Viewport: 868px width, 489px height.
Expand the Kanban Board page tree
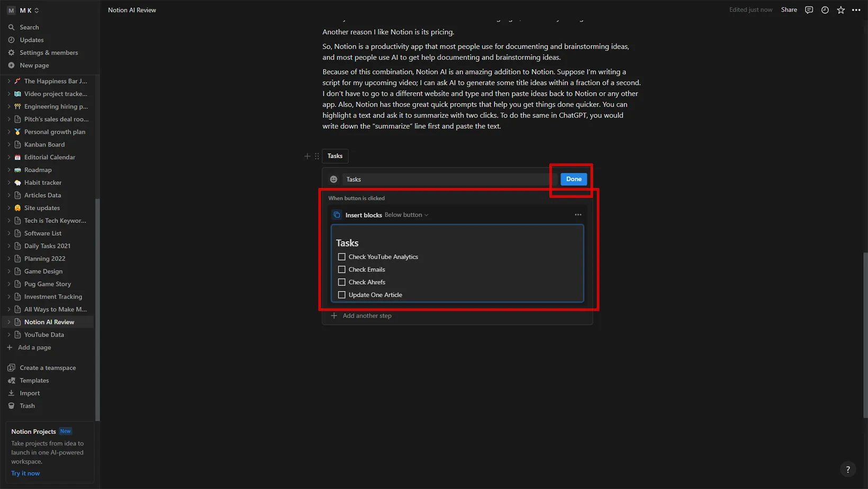[9, 145]
